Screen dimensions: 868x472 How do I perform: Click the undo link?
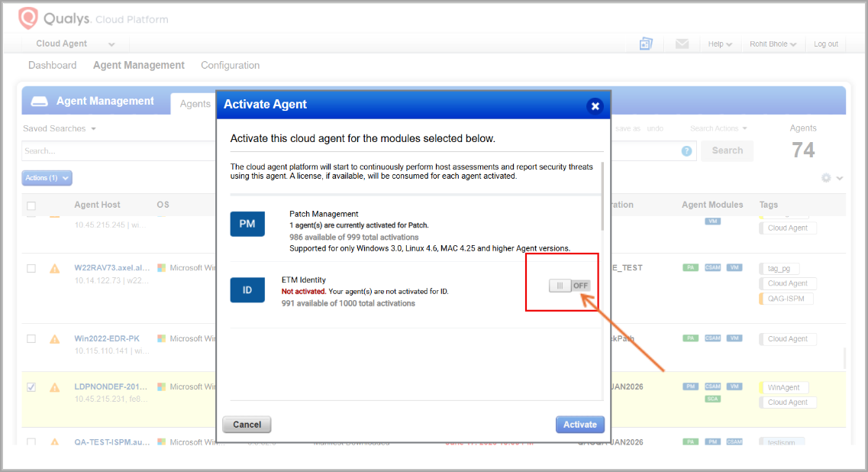tap(656, 128)
